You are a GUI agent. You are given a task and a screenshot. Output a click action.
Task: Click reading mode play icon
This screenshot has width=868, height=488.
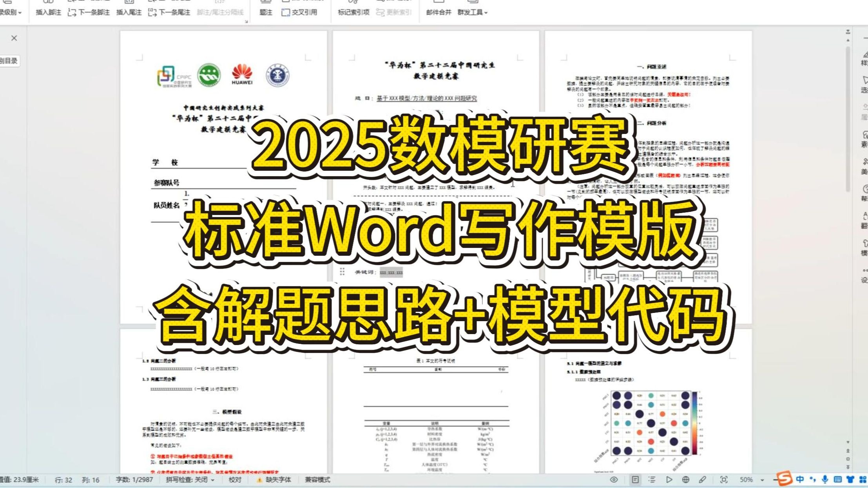(x=669, y=480)
